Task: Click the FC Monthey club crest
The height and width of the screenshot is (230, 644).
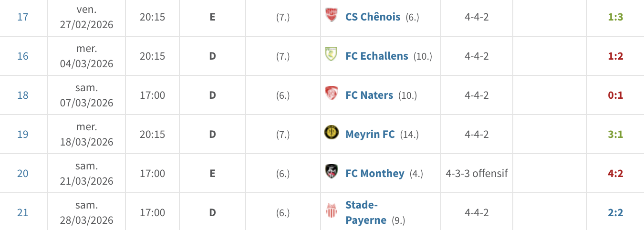Action: pos(331,172)
